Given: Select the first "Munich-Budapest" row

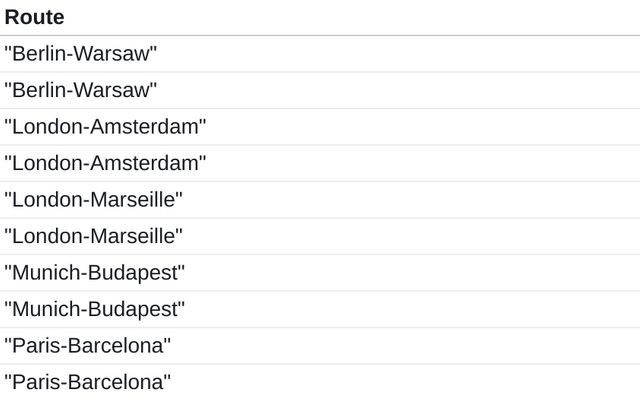Looking at the screenshot, I should click(95, 273).
